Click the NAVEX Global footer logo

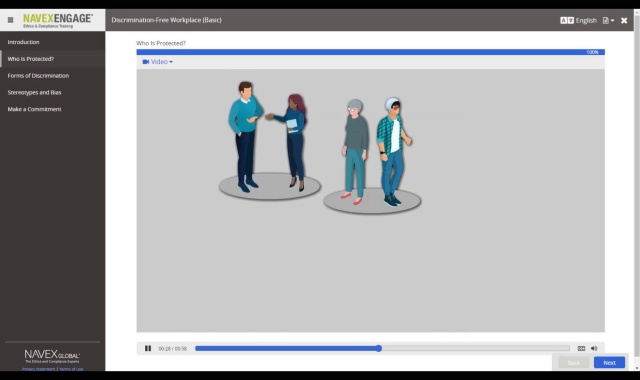click(x=52, y=356)
